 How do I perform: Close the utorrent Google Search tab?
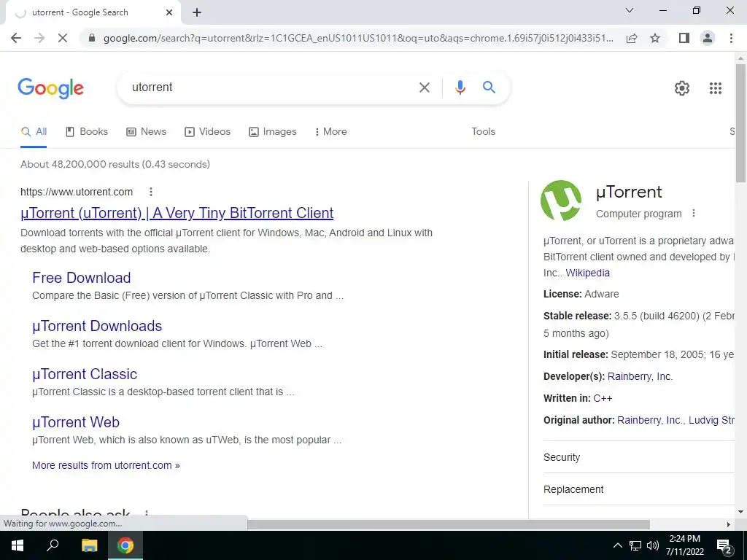tap(169, 12)
